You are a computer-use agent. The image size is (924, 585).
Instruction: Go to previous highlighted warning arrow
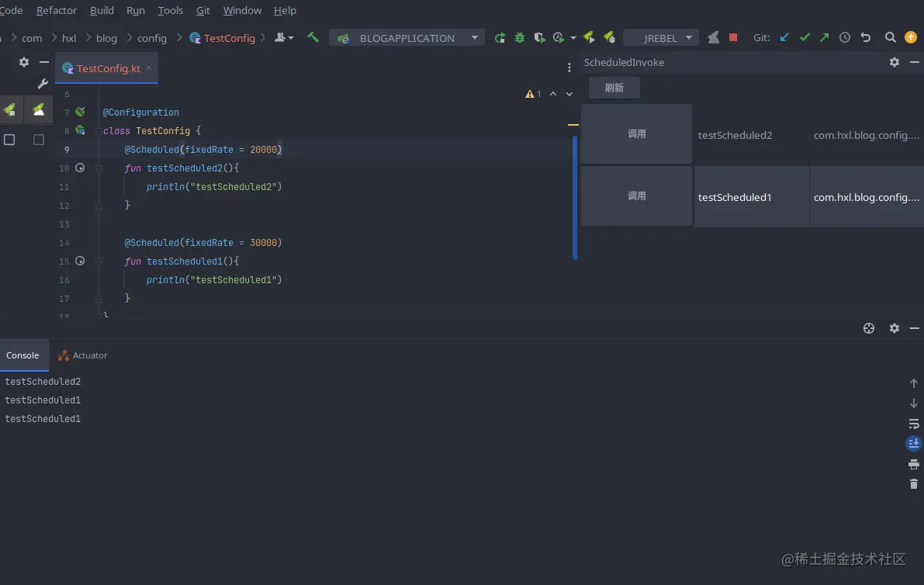click(552, 94)
